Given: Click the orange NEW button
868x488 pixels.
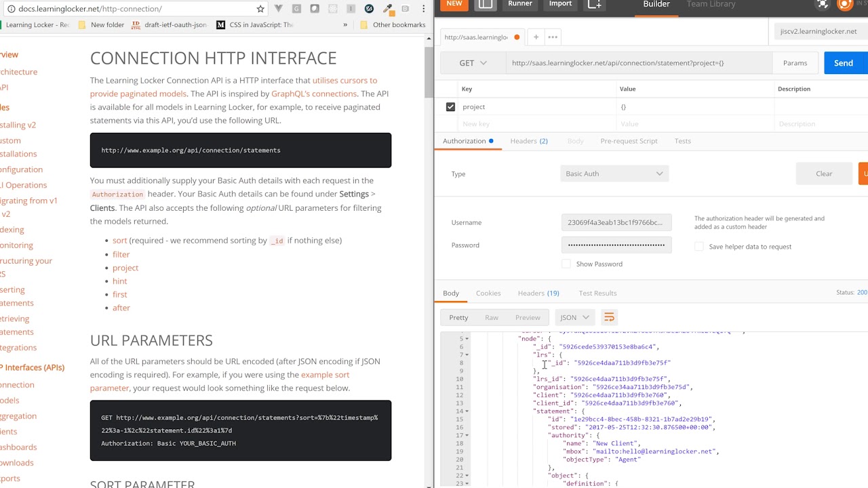Looking at the screenshot, I should [454, 4].
